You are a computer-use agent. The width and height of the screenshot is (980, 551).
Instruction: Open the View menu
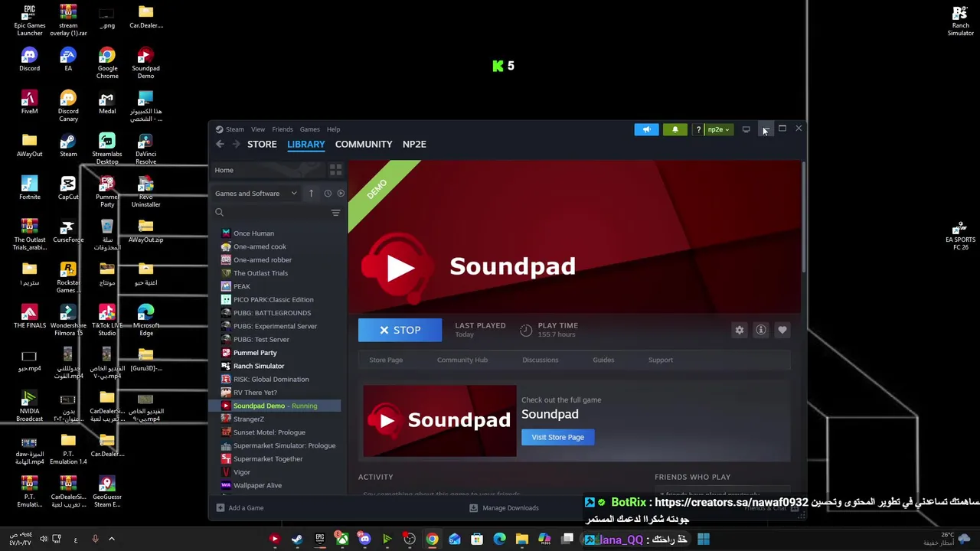click(x=258, y=129)
